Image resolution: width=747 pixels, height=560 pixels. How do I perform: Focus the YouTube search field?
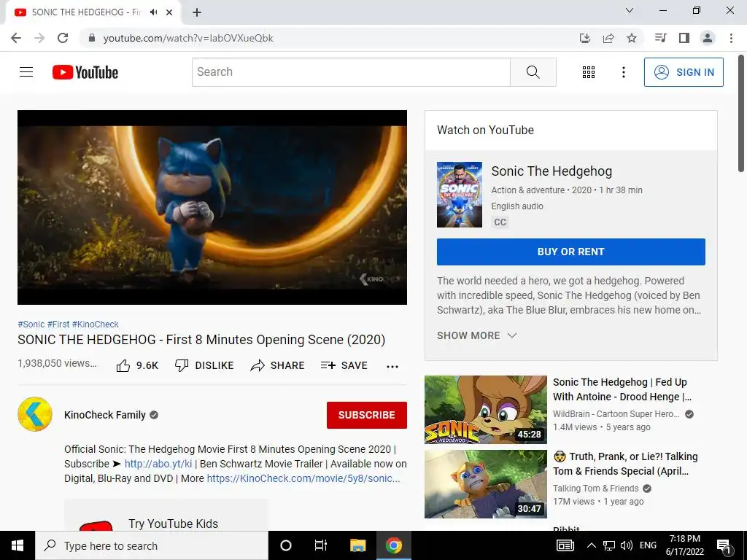[351, 72]
